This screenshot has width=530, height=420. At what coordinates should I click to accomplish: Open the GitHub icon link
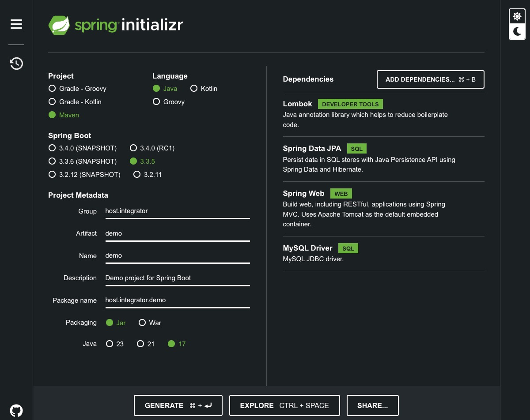(x=16, y=410)
